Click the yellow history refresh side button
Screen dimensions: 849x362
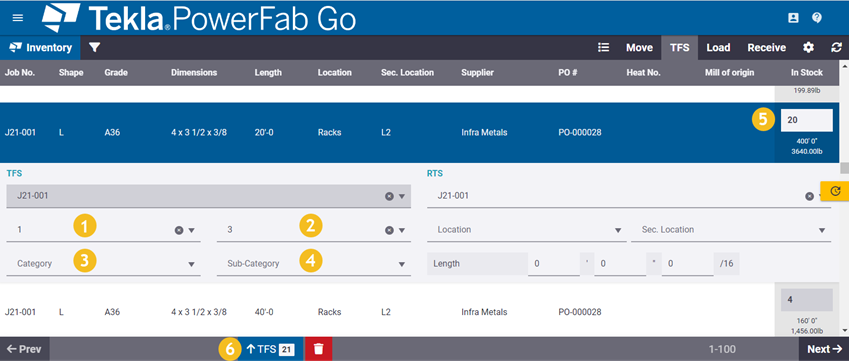835,190
